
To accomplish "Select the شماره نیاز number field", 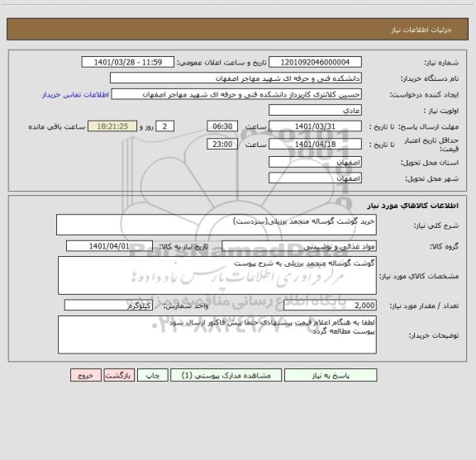I will click(x=315, y=62).
